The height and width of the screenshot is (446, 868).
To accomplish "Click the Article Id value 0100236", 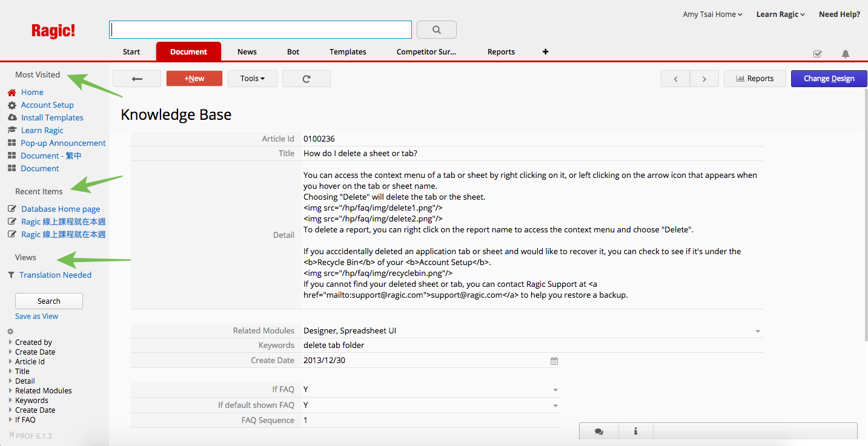I will (x=319, y=139).
